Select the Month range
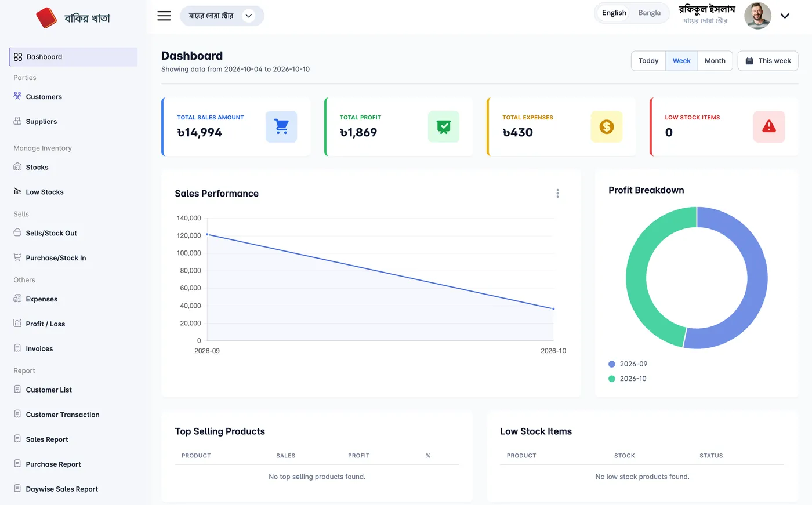This screenshot has width=812, height=505. [x=715, y=61]
